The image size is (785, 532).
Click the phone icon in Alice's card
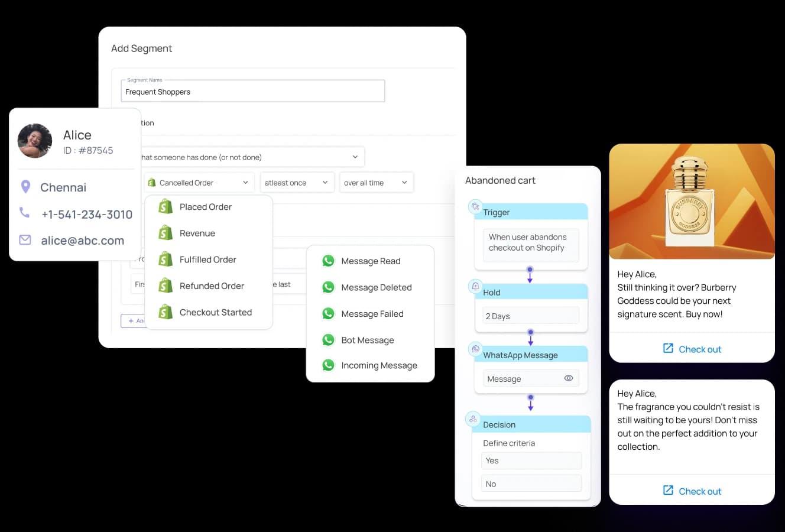(x=25, y=212)
